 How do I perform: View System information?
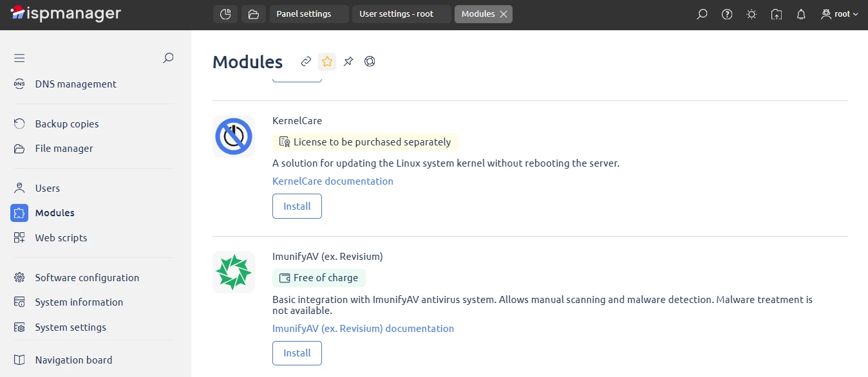tap(78, 302)
